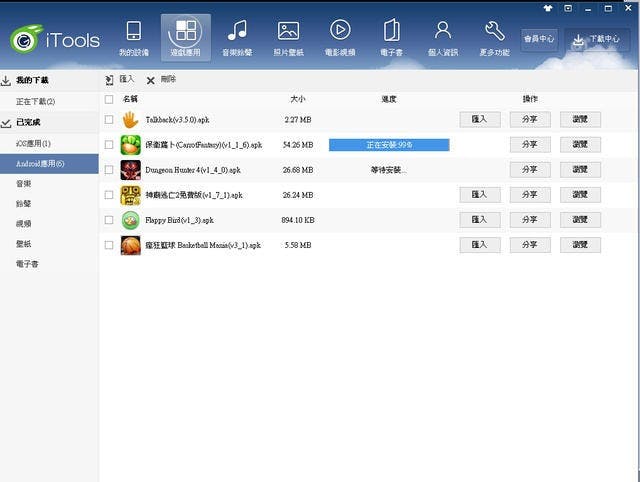Click the CarrotFantasy install progress bar
640x482 pixels.
pos(389,145)
